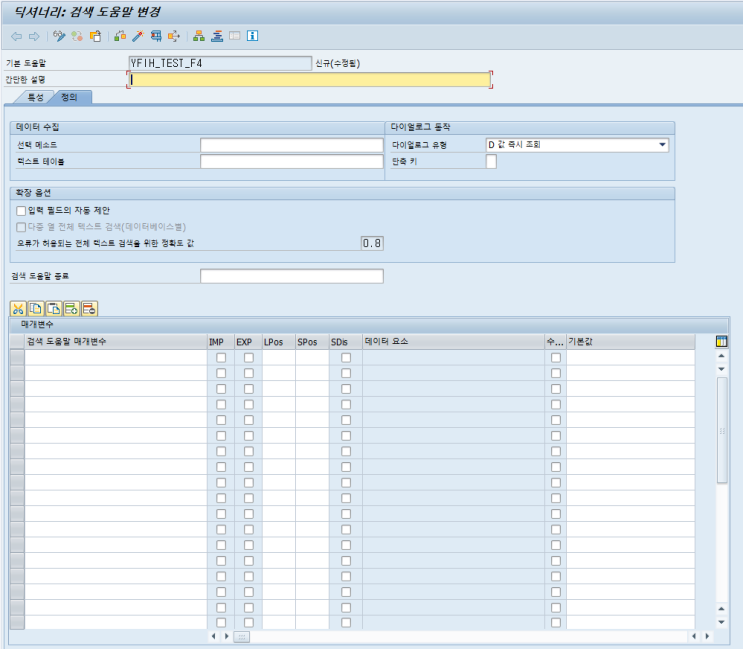Click the horizontal scrollbar thumb below the table

[242, 637]
